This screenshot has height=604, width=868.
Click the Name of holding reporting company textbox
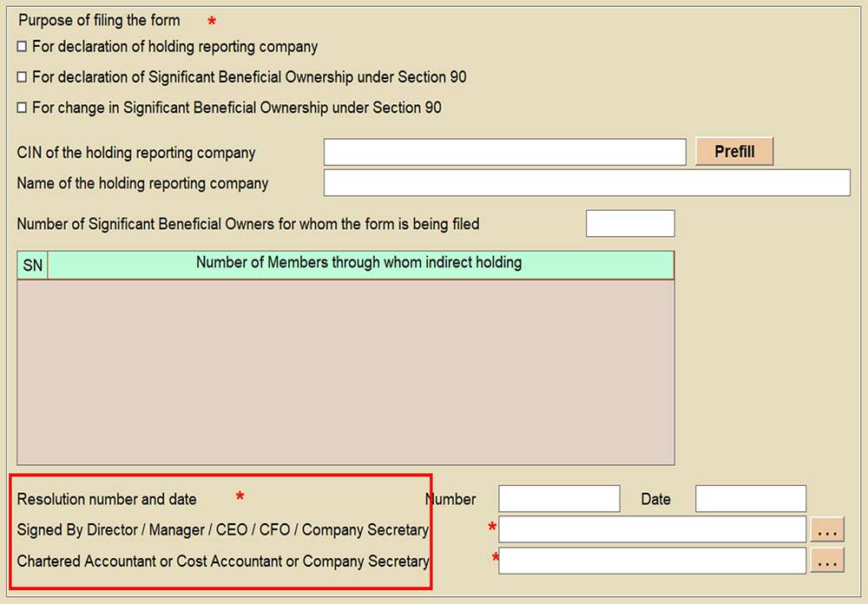click(587, 183)
